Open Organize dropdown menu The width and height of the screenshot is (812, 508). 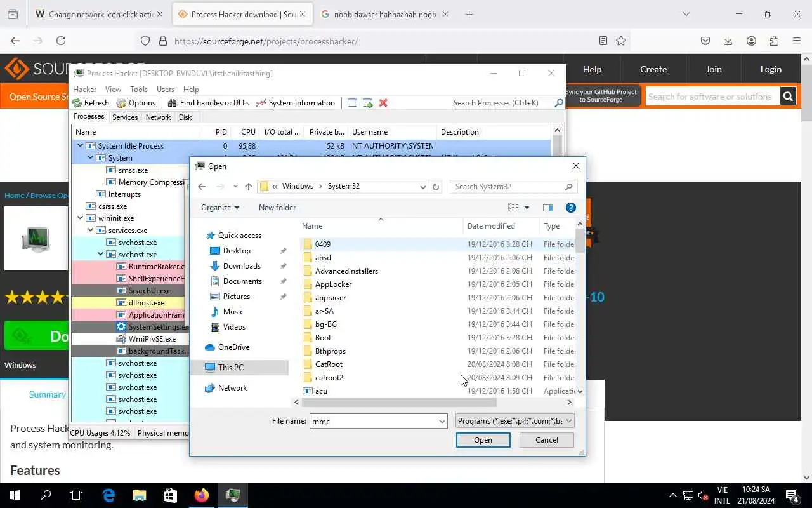tap(220, 208)
